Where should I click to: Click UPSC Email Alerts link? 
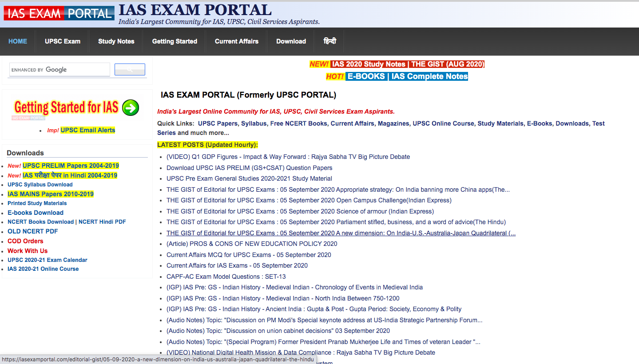(88, 130)
